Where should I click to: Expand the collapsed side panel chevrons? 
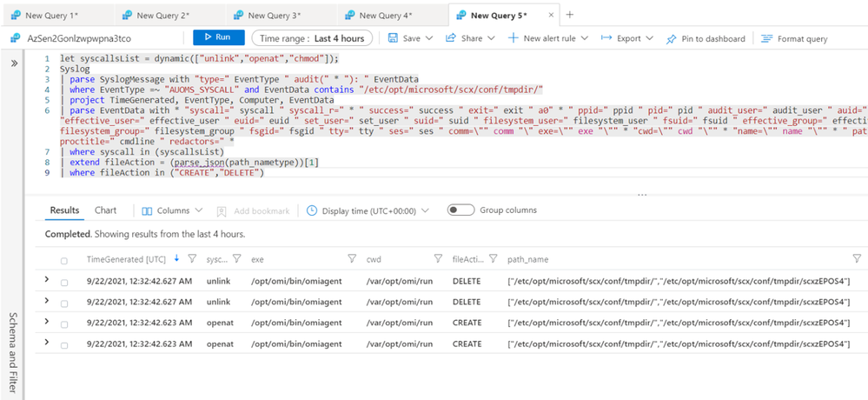click(14, 63)
